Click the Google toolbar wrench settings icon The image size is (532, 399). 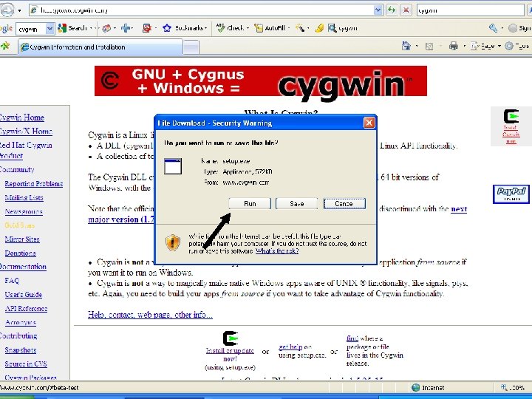(493, 28)
